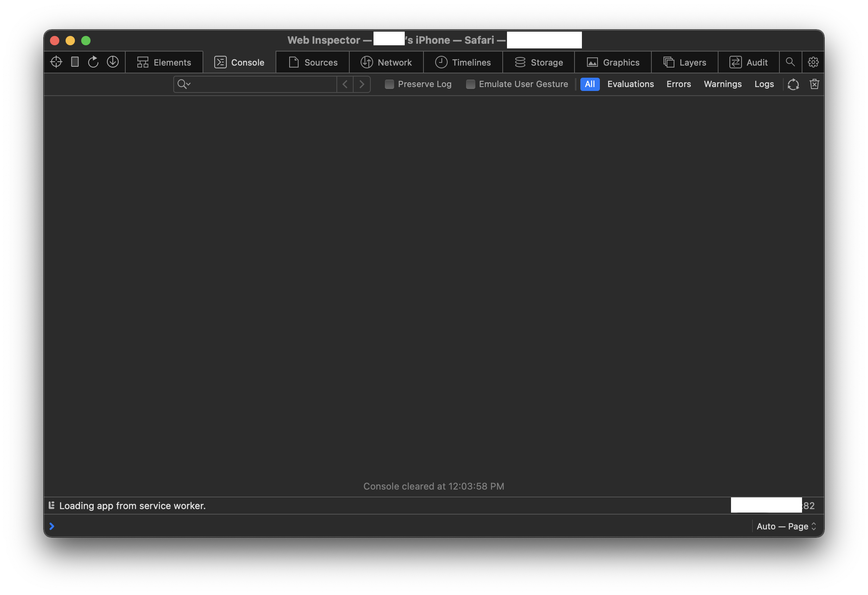Switch to the Network tab
Viewport: 868px width, 595px height.
[x=386, y=62]
